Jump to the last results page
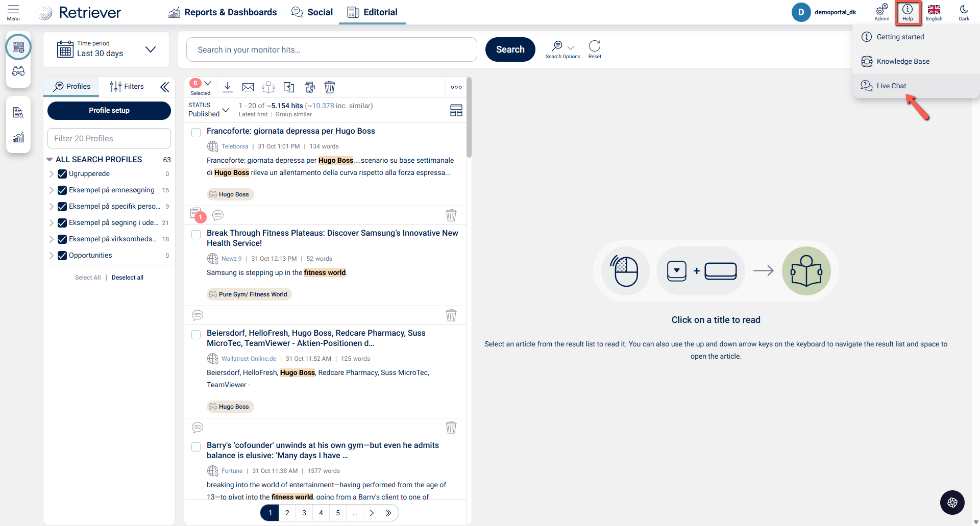This screenshot has width=980, height=526. pos(388,513)
